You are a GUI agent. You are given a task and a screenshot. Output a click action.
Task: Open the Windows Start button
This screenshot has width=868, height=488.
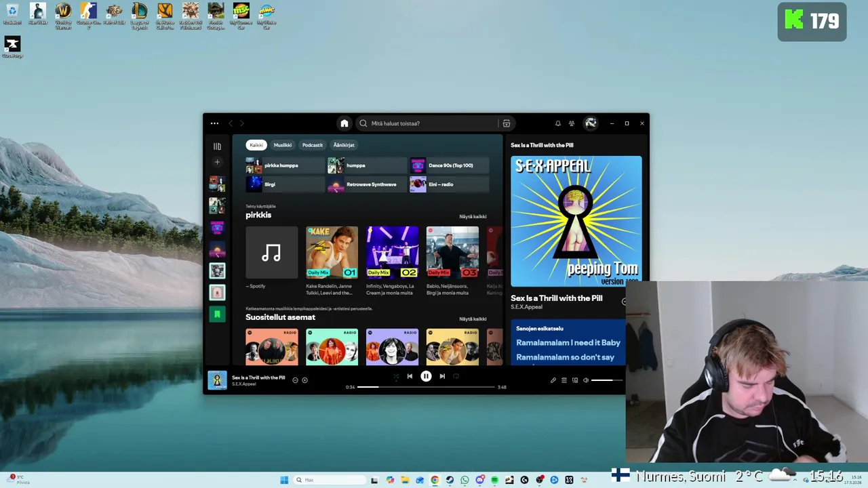tap(284, 480)
